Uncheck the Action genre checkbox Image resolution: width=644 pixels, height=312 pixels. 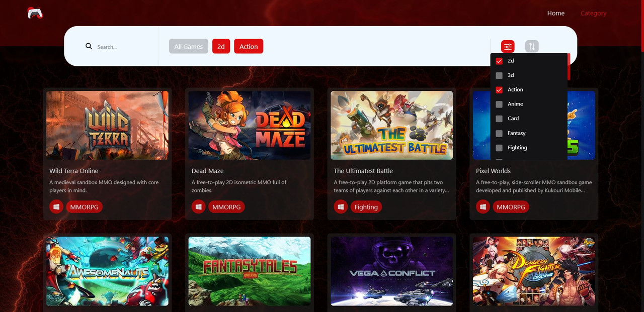[499, 90]
